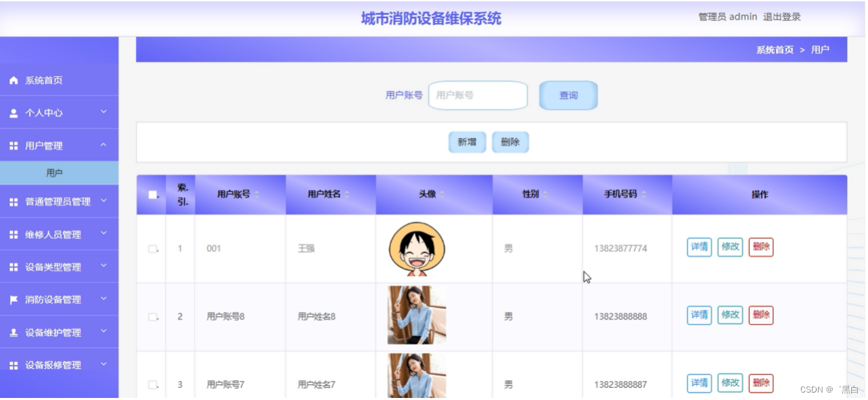View 详情 for 用户姓名8

pos(700,315)
